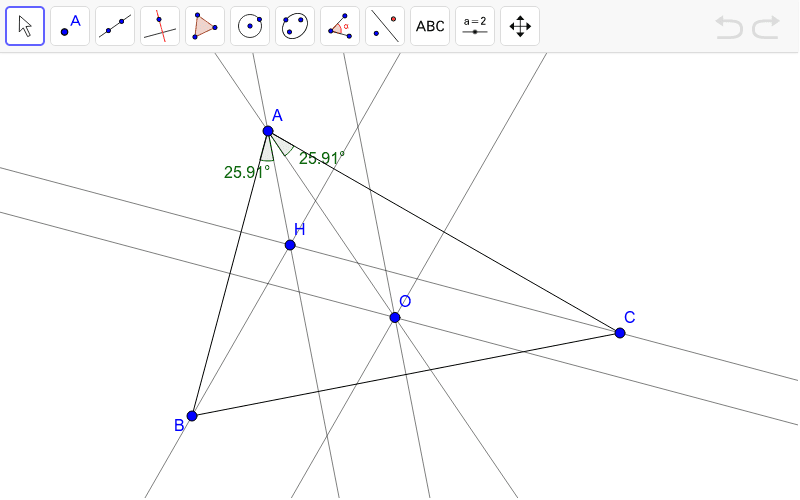
Task: Click the blue label B
Action: (x=179, y=425)
